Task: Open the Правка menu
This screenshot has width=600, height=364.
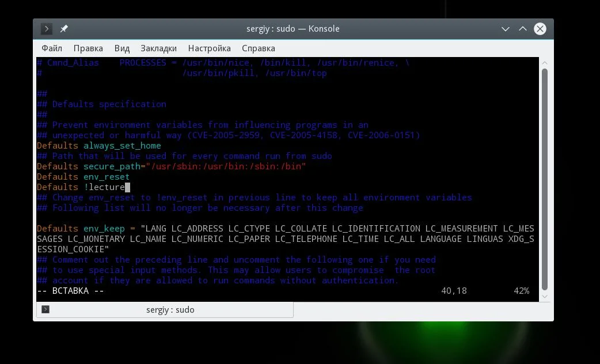Action: [x=88, y=48]
